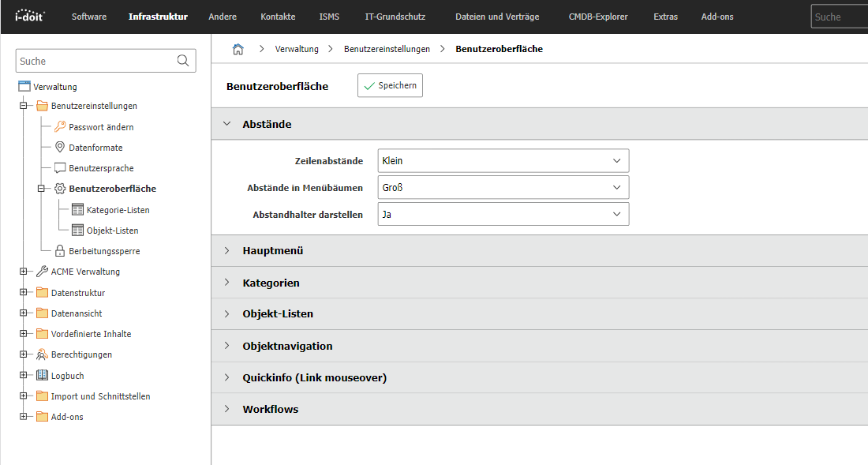
Task: Open Passwort ändern key icon
Action: (60, 127)
